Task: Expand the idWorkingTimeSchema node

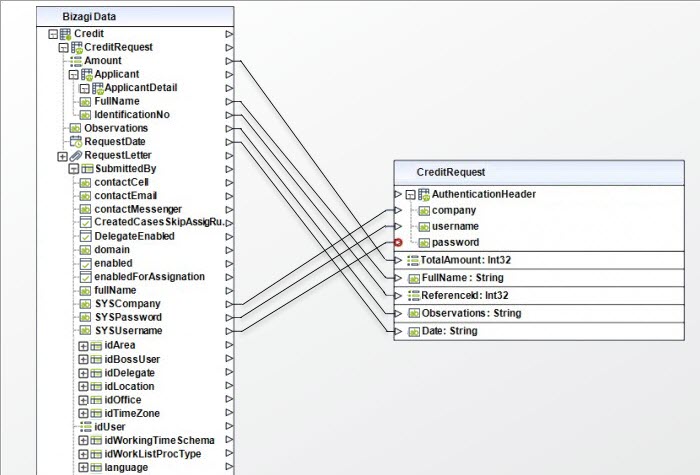Action: [x=83, y=441]
